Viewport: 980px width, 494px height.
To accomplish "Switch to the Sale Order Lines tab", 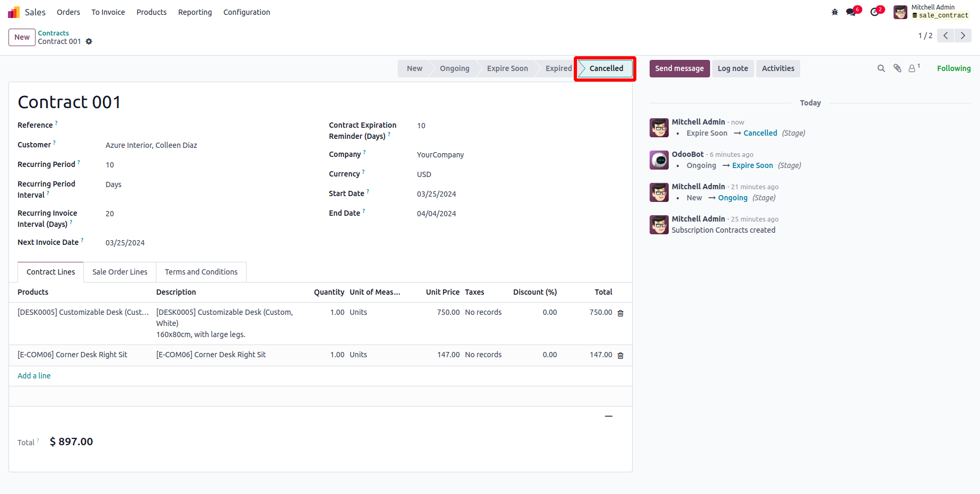I will 120,272.
